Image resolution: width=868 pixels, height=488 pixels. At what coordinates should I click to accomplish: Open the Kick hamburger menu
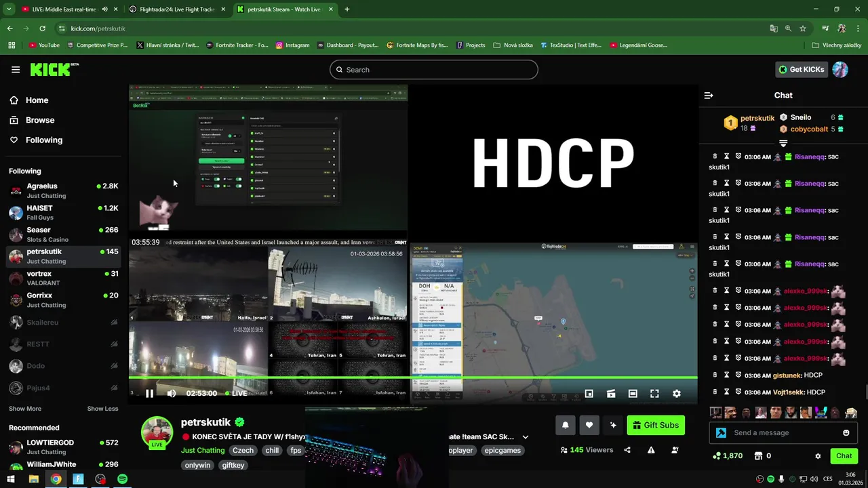click(16, 70)
